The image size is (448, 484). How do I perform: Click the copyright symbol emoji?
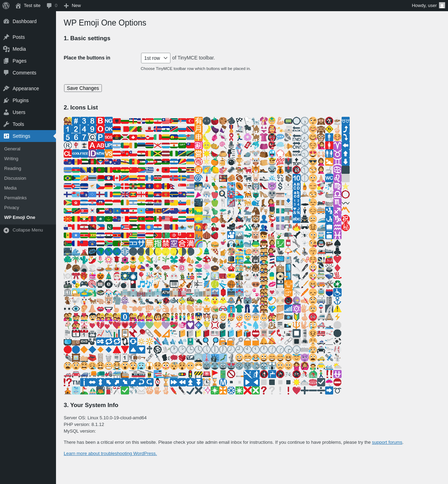[92, 137]
